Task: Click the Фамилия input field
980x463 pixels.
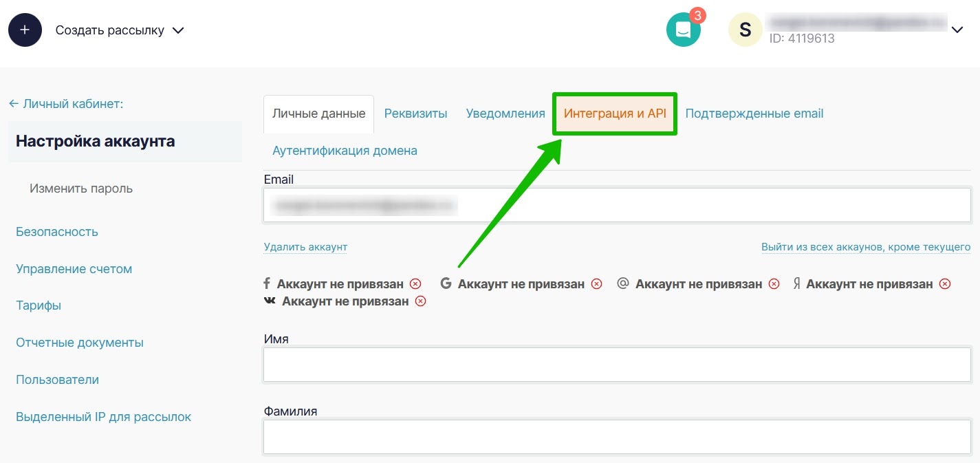Action: (x=617, y=437)
